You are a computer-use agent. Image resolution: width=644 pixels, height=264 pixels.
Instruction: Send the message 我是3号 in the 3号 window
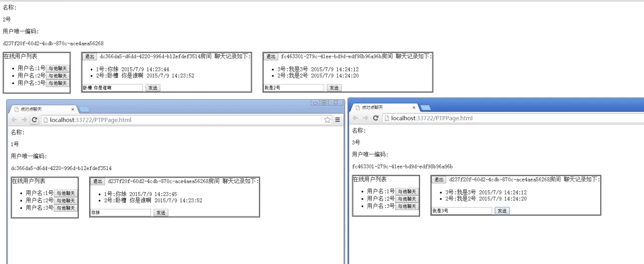click(502, 211)
